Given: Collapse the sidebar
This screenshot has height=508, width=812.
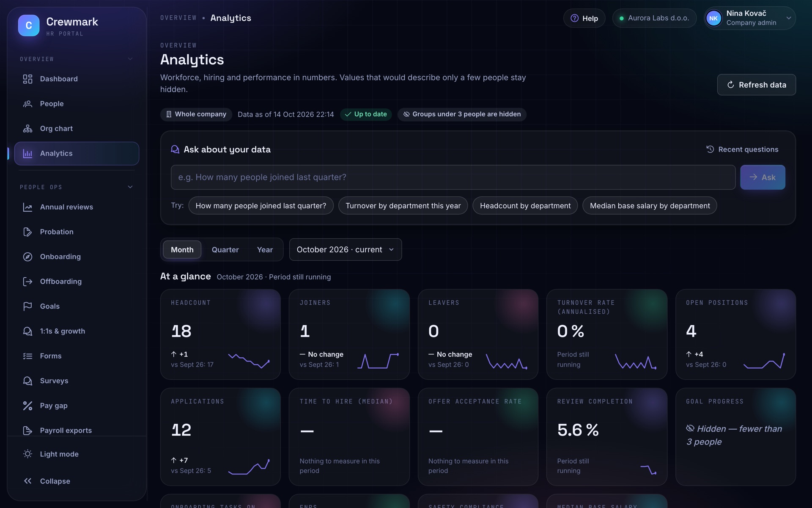Looking at the screenshot, I should click(77, 481).
